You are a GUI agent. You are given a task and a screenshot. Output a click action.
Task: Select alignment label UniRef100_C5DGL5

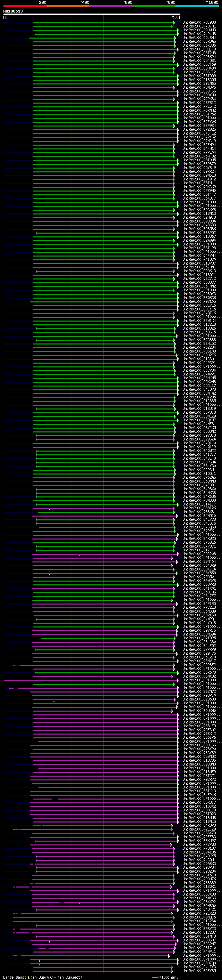pos(199,332)
